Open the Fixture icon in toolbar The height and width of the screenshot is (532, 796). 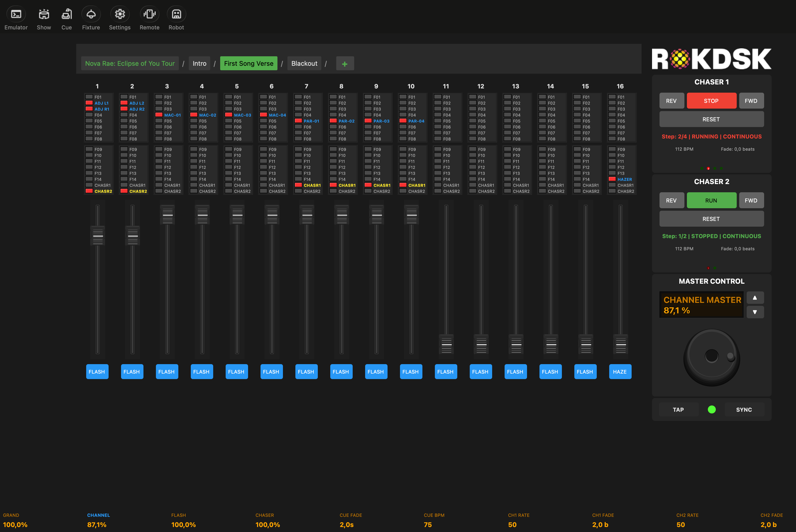[91, 14]
